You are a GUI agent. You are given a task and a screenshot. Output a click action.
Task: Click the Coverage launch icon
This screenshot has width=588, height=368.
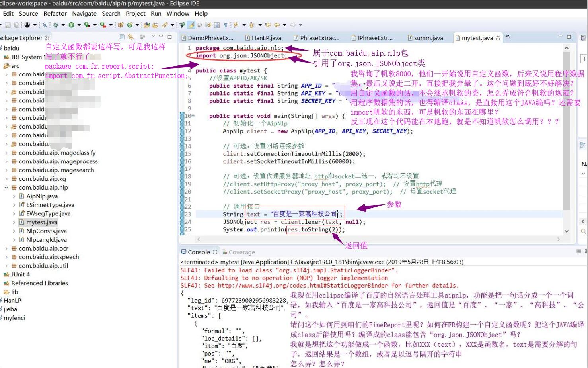click(x=87, y=25)
